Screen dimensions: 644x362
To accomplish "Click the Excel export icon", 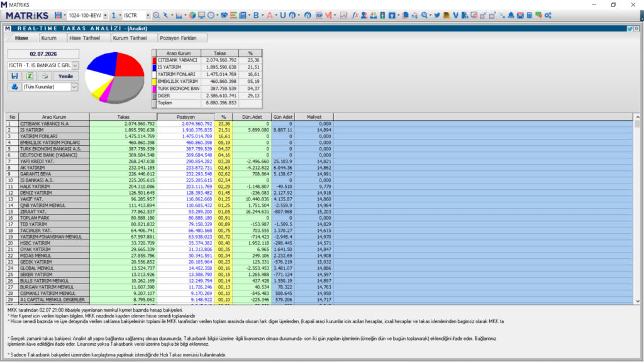I will point(30,76).
